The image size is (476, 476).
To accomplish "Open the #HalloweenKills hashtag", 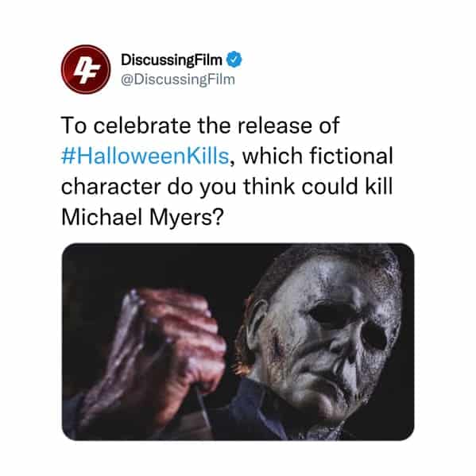I will (145, 156).
